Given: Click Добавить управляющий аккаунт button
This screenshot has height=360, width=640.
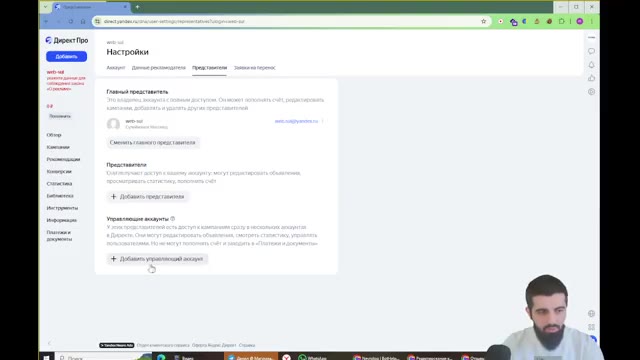Looking at the screenshot, I should point(157,259).
